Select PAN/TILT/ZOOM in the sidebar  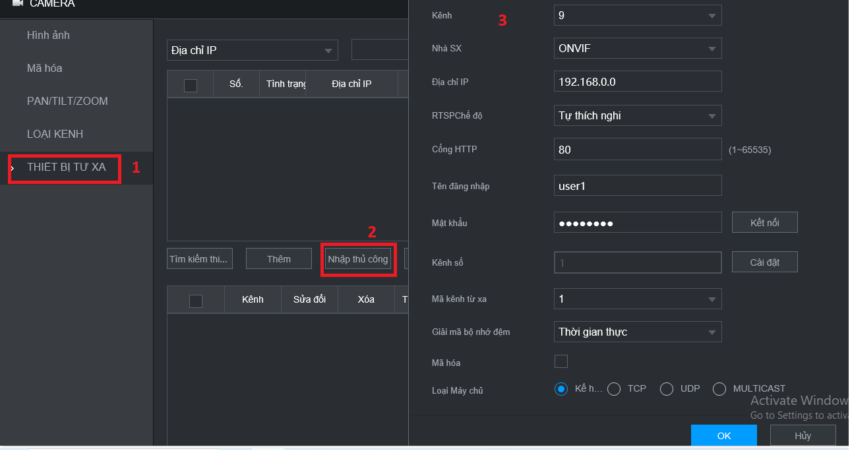point(67,101)
